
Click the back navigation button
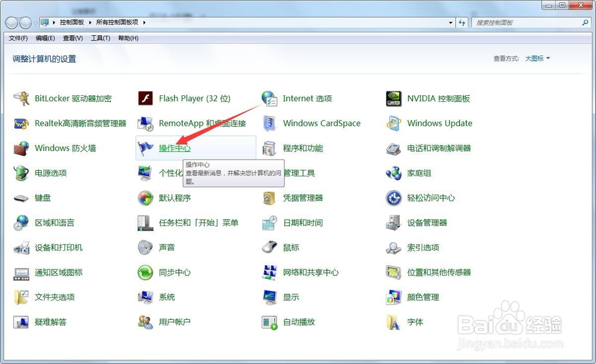click(11, 23)
